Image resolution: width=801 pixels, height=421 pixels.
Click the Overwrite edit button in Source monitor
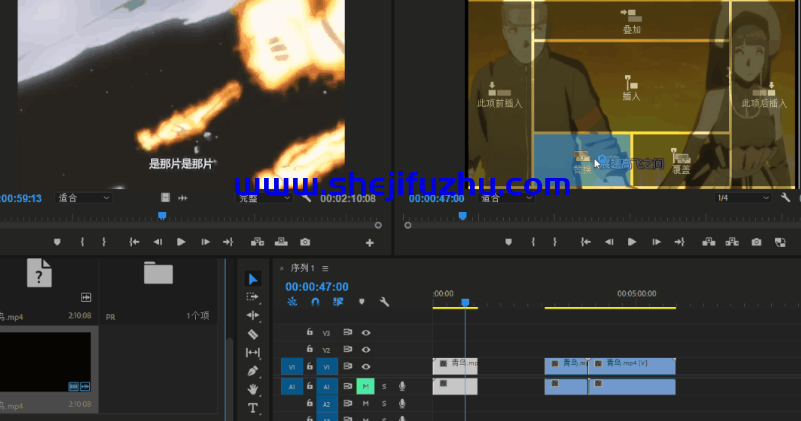point(281,242)
